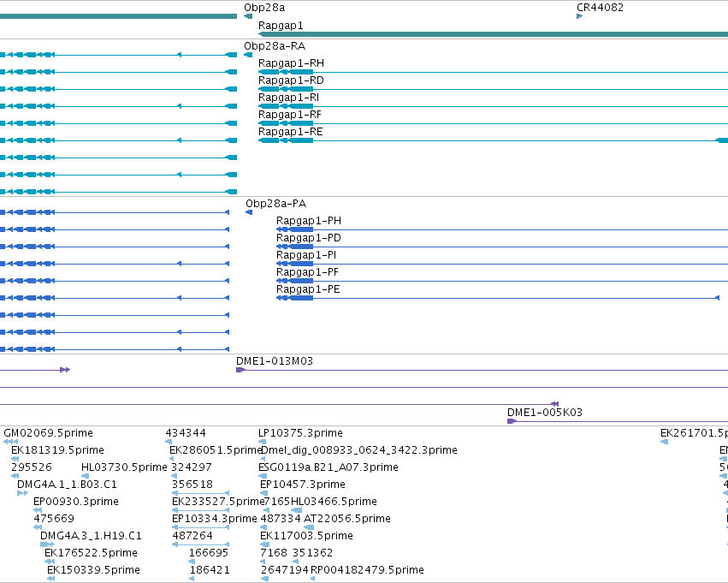This screenshot has height=583, width=728.
Task: Click the Rapgap1-RH exon block glyph
Action: pyautogui.click(x=286, y=72)
